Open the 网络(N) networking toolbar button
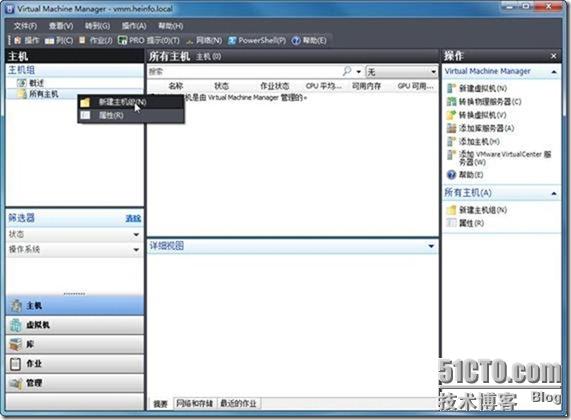Image resolution: width=571 pixels, height=420 pixels. coord(204,40)
